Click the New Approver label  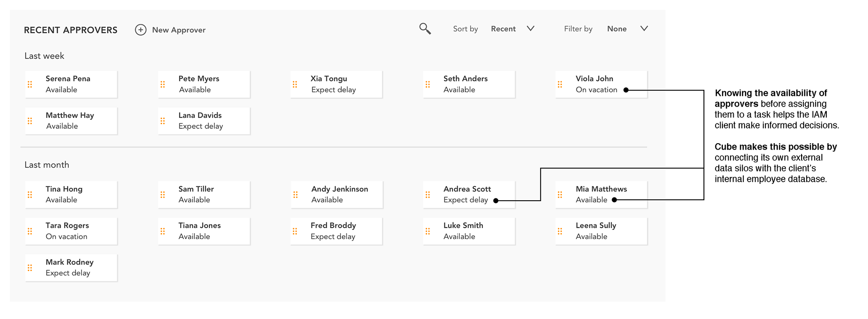tap(179, 30)
